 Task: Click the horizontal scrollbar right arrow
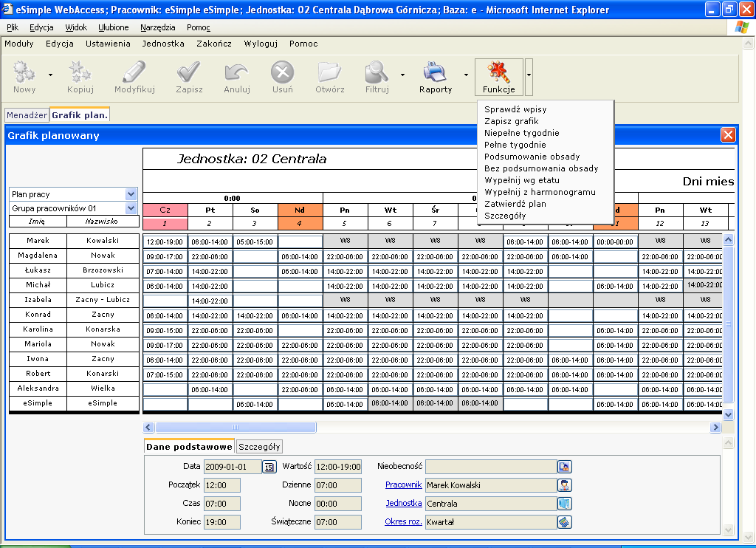point(715,427)
